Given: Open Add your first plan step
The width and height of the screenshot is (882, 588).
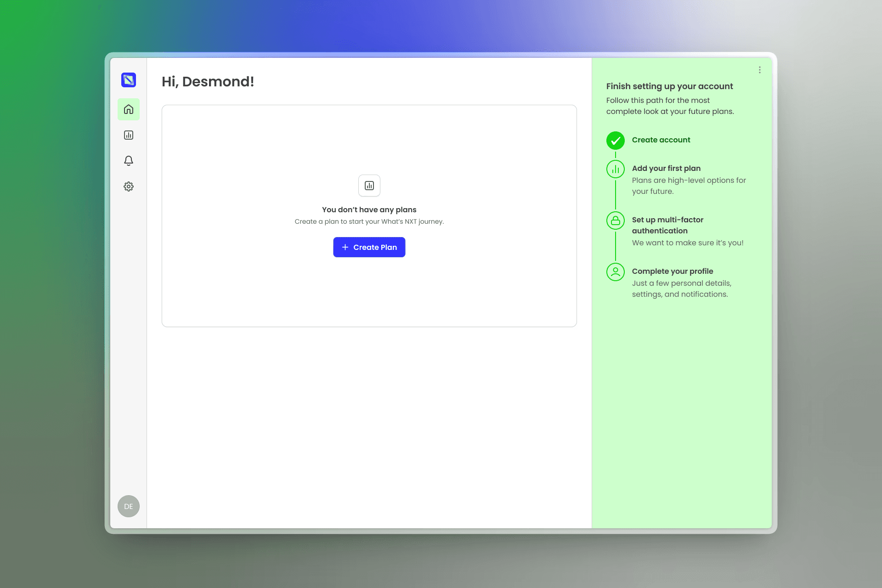Looking at the screenshot, I should (666, 168).
